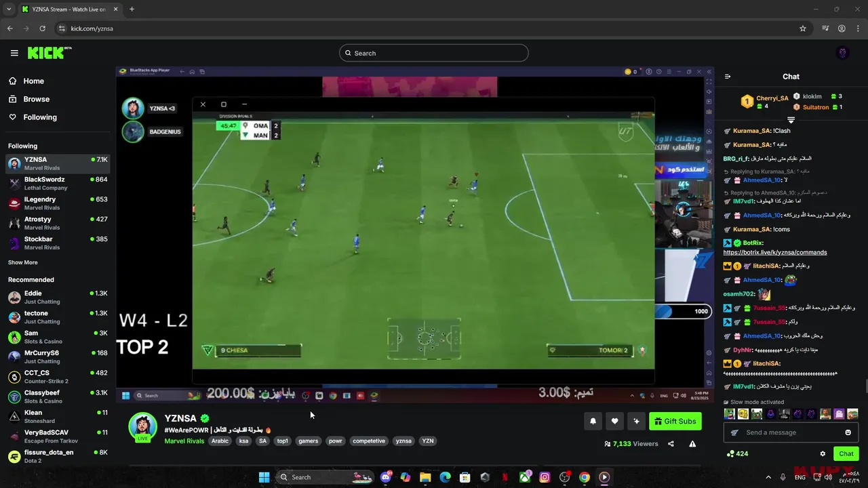This screenshot has width=868, height=488.
Task: Open OBS Studio from taskbar
Action: click(x=564, y=477)
